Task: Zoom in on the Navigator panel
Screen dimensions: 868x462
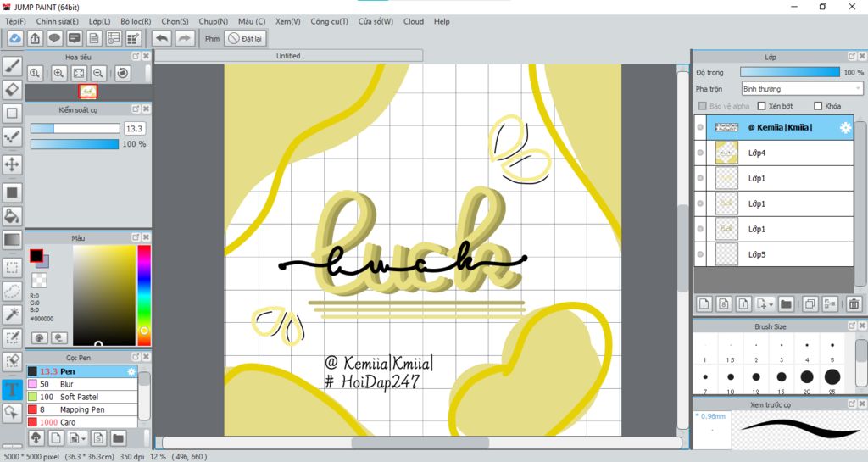Action: pyautogui.click(x=58, y=73)
